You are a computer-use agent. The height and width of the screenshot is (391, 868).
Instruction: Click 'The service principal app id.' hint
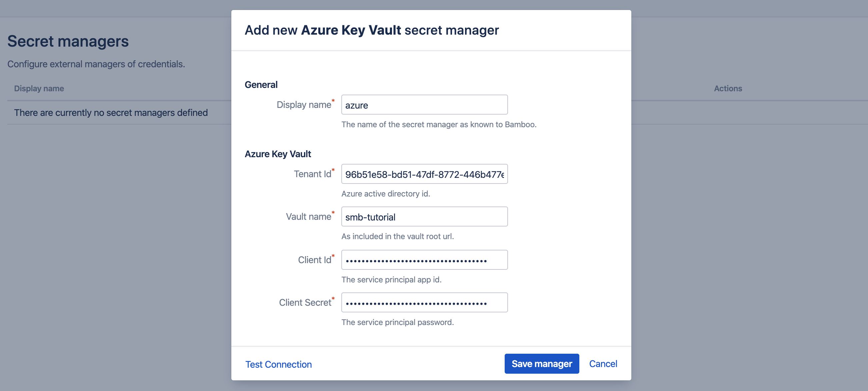391,280
